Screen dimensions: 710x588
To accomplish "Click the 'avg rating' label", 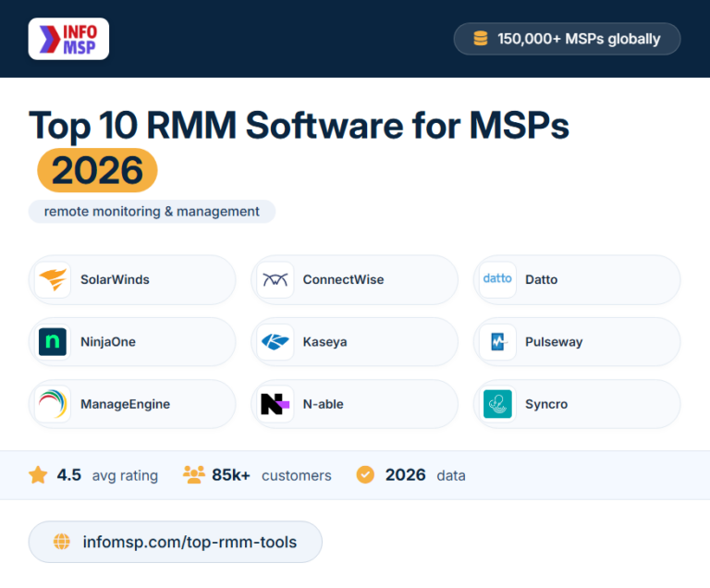I will (125, 475).
